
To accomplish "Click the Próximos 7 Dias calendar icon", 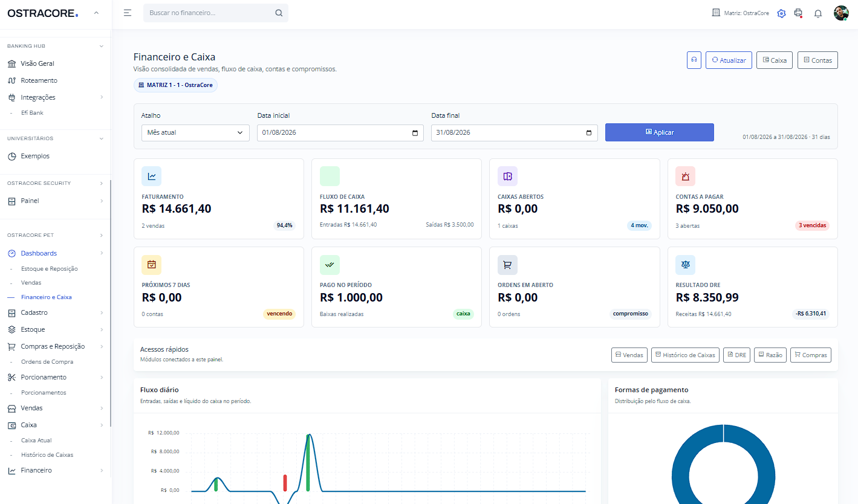I will click(152, 265).
